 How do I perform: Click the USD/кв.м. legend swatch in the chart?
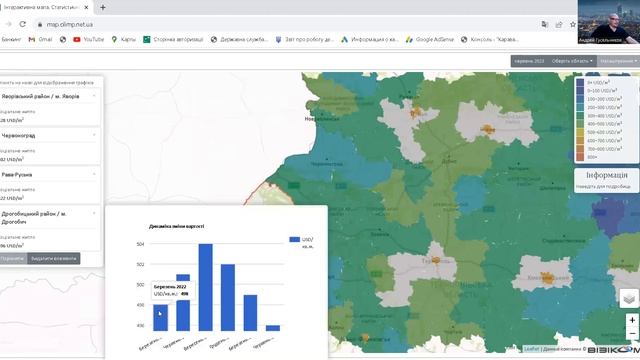coord(295,240)
